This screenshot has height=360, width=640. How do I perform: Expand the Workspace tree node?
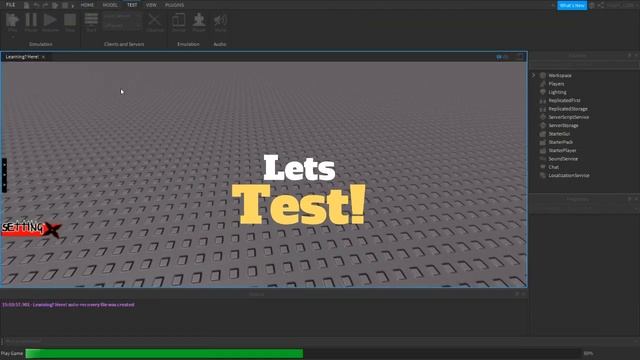pyautogui.click(x=533, y=76)
